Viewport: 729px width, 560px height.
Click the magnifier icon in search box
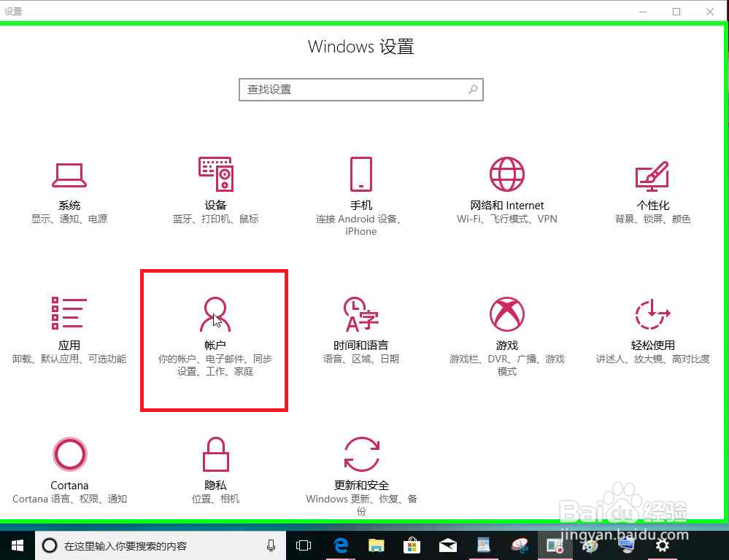coord(473,89)
